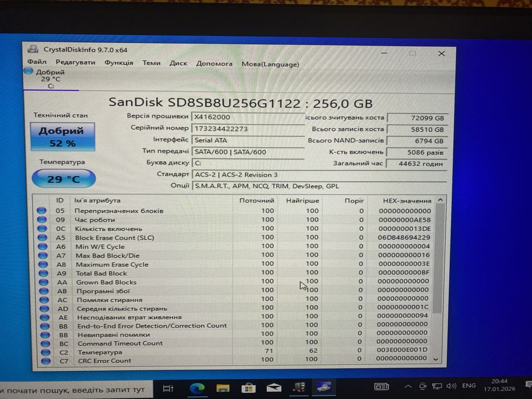Open the Допомога menu
Screen dimensions: 532x399
[214, 63]
